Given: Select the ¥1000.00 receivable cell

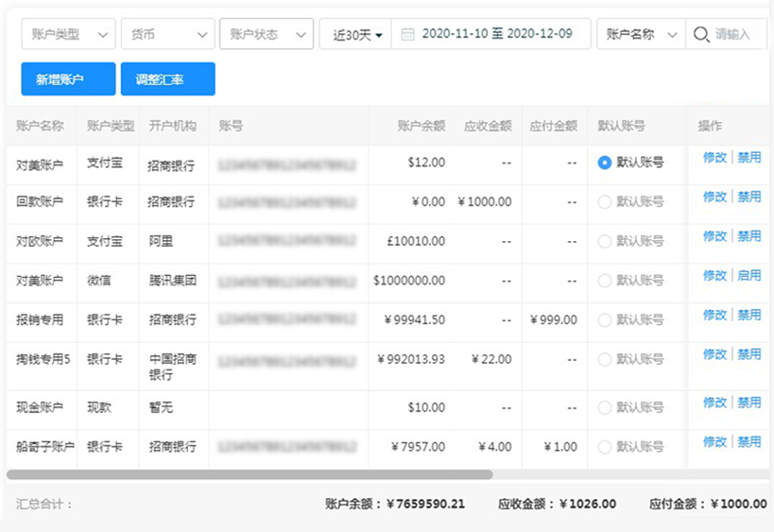Looking at the screenshot, I should 485,202.
